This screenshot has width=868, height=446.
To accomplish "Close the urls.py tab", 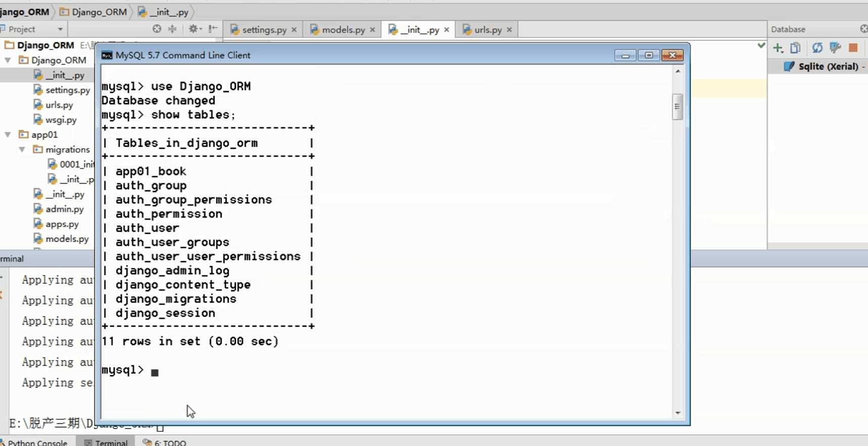I will click(509, 30).
